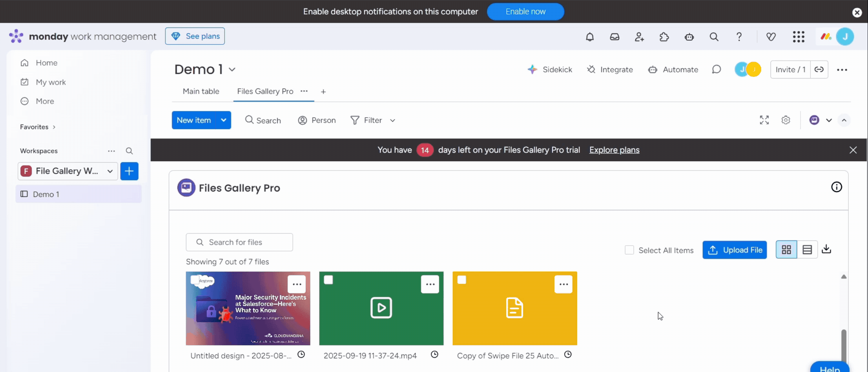Image resolution: width=868 pixels, height=372 pixels.
Task: Tick the checkbox on the mp4 video thumbnail
Action: 329,280
